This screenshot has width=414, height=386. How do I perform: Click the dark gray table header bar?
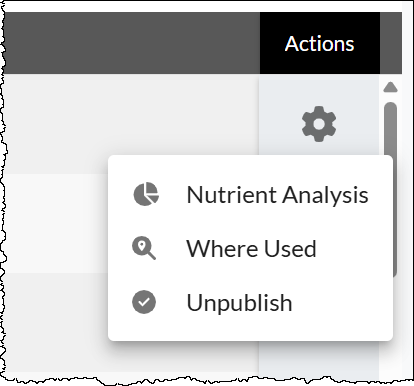coord(132,43)
